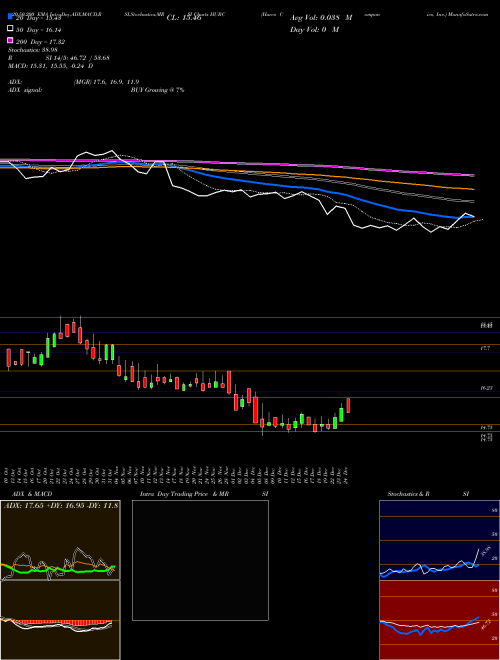Image resolution: width=500 pixels, height=660 pixels.
Task: Click the 'CL: 15.46' closing price text
Action: 184,18
